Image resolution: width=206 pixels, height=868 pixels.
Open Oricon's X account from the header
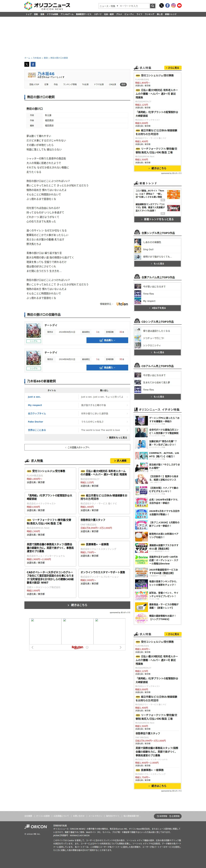click(x=161, y=5)
